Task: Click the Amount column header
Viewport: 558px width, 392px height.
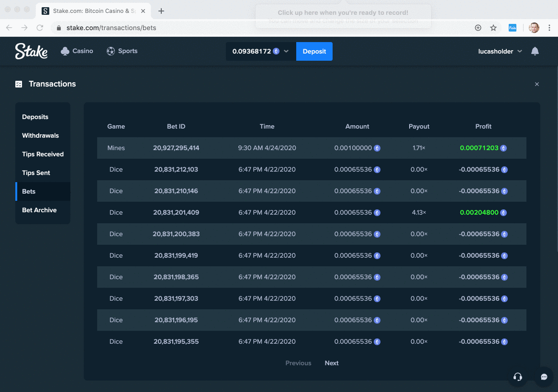Action: click(357, 126)
